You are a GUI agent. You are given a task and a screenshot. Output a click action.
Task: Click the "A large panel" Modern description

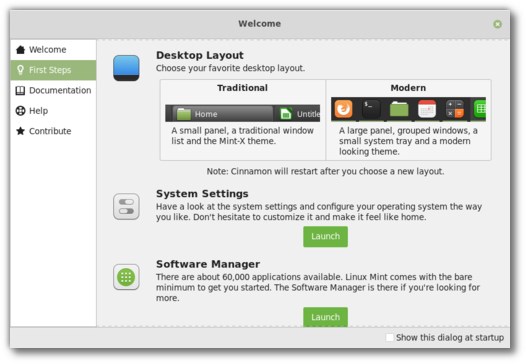(408, 141)
